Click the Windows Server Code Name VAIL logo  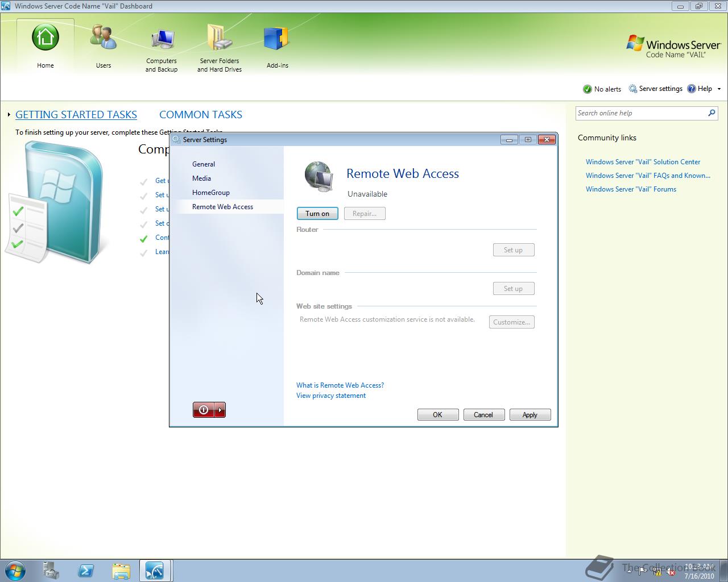tap(673, 47)
